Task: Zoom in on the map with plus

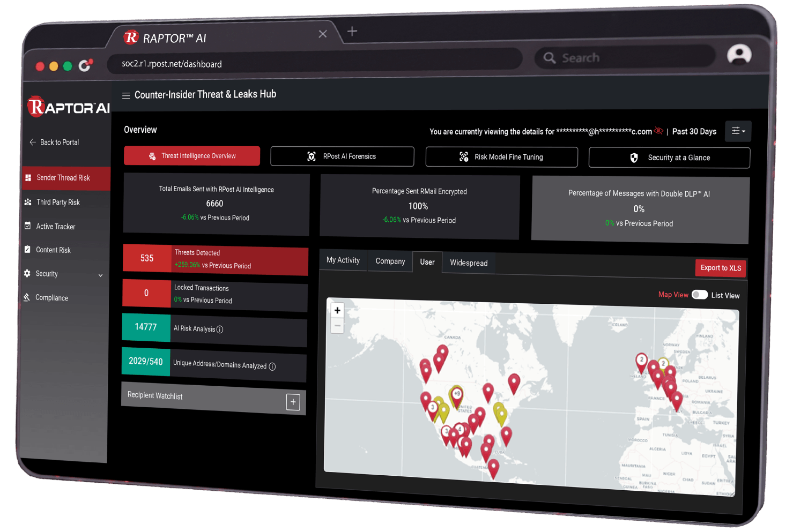Action: click(337, 310)
